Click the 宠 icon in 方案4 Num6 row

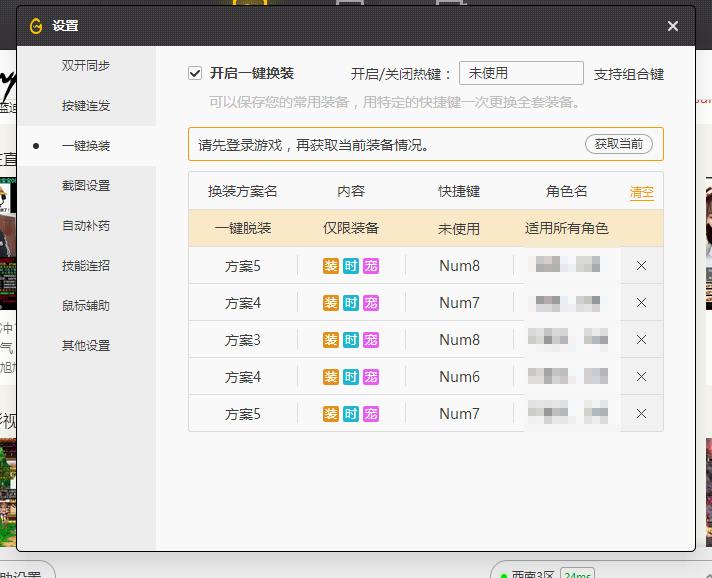point(371,377)
